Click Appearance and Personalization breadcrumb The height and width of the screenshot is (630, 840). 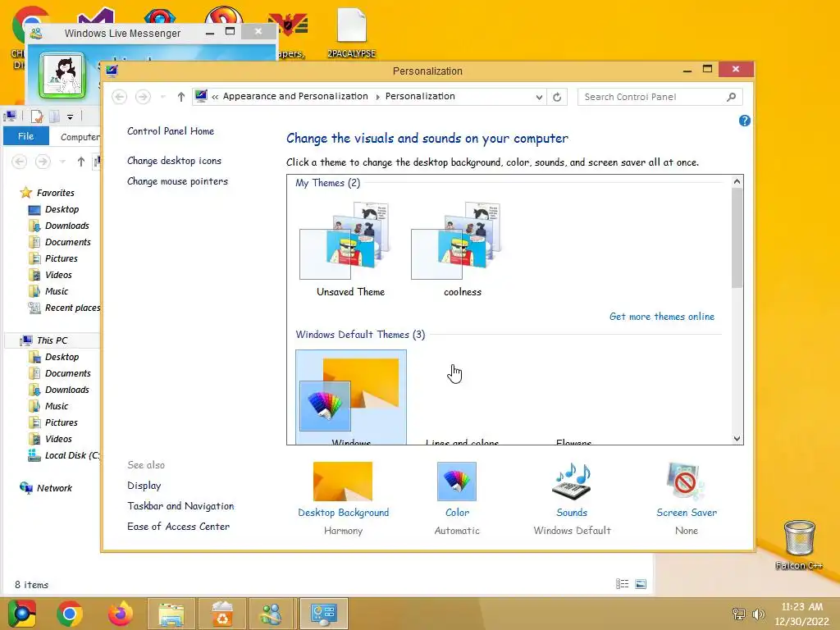click(295, 97)
